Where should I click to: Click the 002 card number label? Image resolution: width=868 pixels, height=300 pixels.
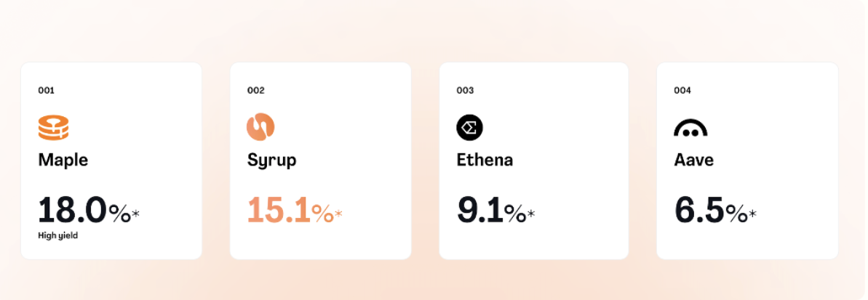[x=255, y=91]
